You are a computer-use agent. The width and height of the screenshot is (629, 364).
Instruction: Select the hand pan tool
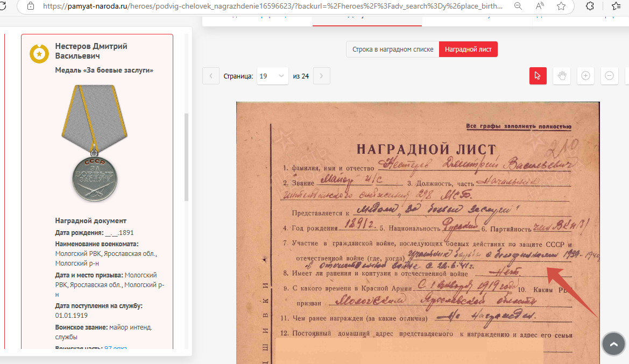[561, 76]
